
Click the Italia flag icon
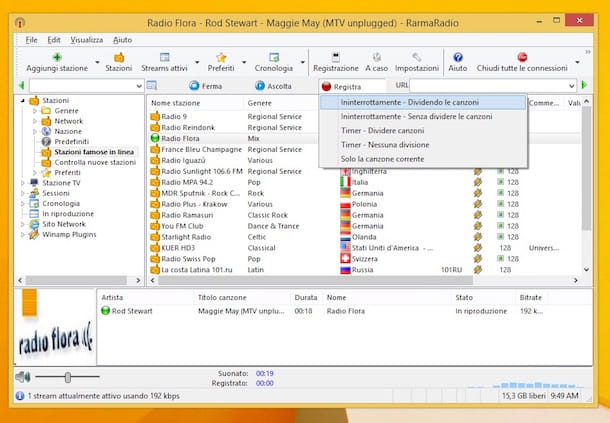[x=345, y=182]
